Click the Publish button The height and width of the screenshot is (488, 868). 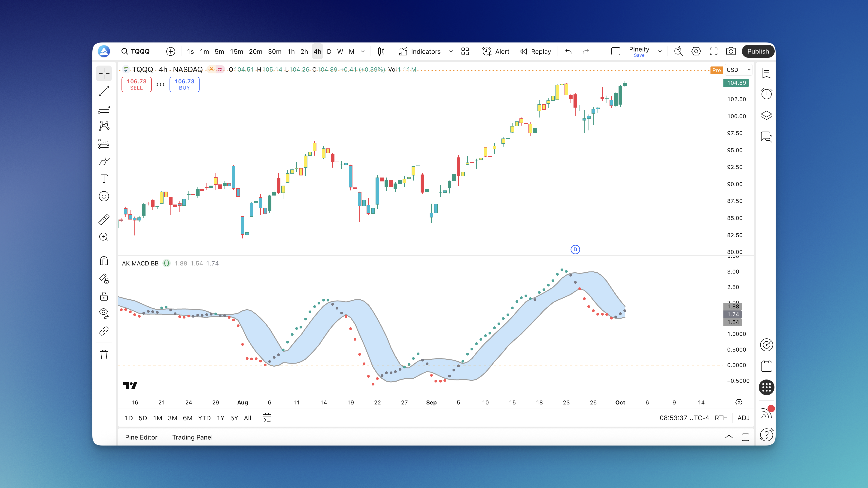click(758, 51)
